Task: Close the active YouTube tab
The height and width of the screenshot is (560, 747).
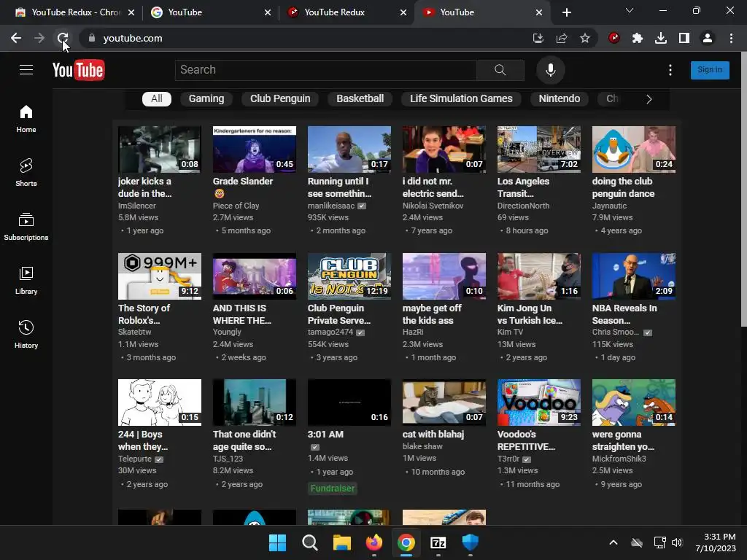Action: (539, 12)
